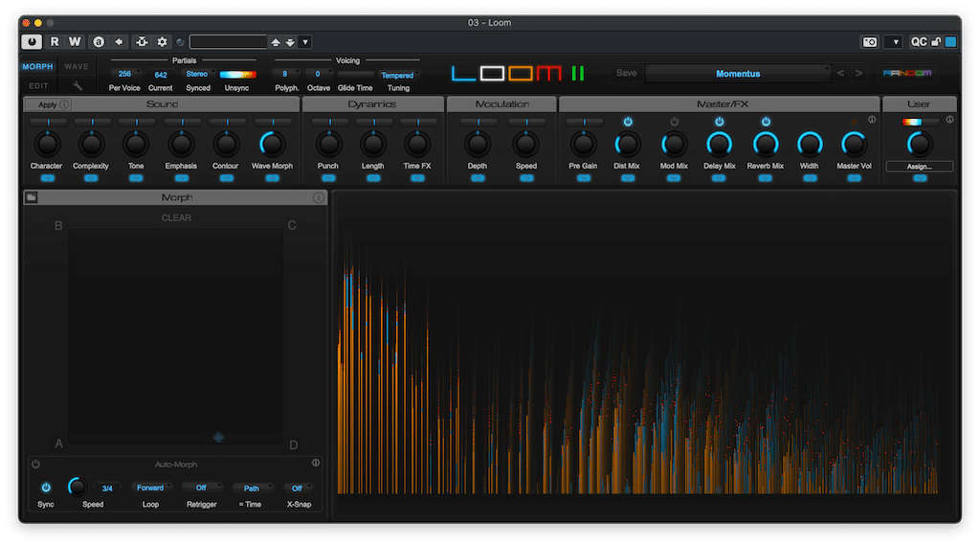
Task: Toggle the Delay Mix power switch
Action: click(720, 122)
